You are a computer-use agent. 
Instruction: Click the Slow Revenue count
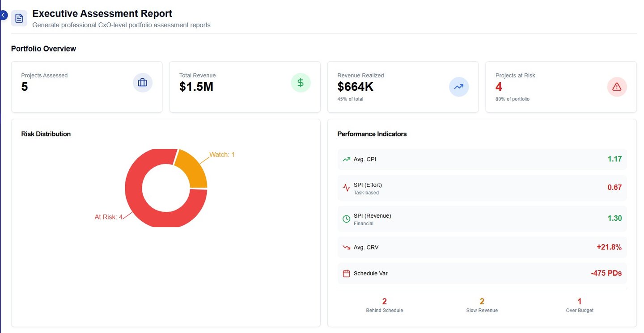(482, 302)
